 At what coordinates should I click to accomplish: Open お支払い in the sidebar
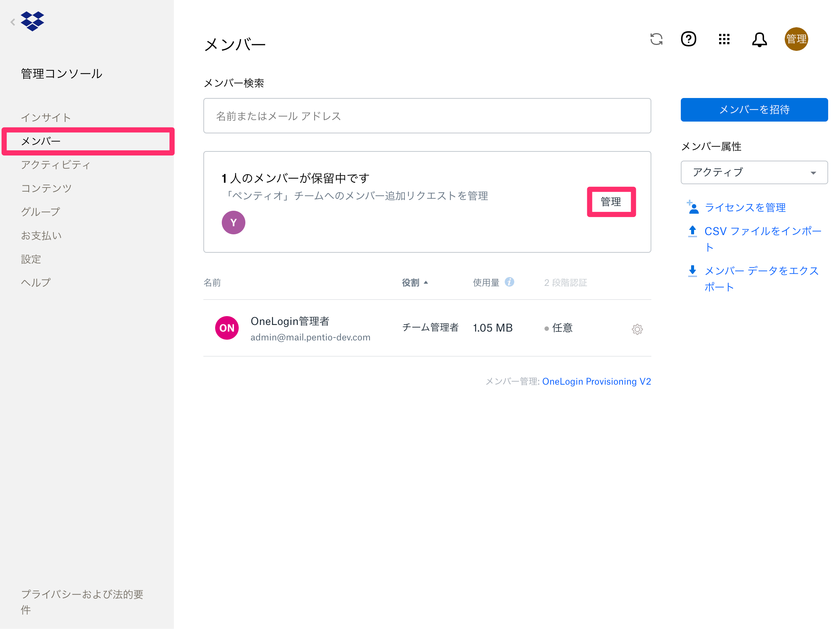[41, 235]
